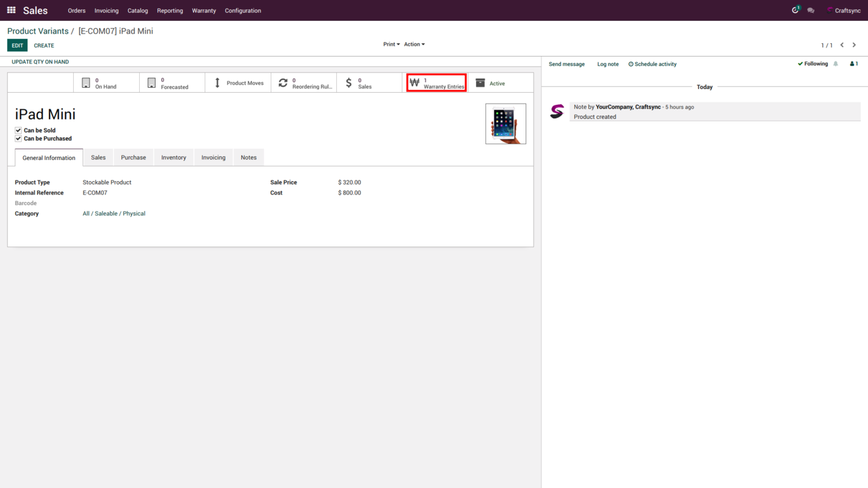
Task: Toggle the Can be Sold checkbox
Action: tap(18, 130)
